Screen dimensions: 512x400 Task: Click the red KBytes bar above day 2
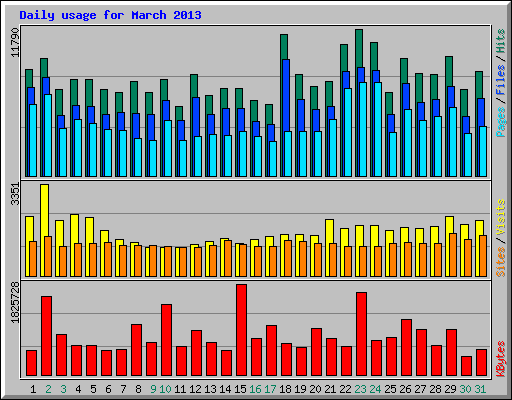[x=47, y=336]
